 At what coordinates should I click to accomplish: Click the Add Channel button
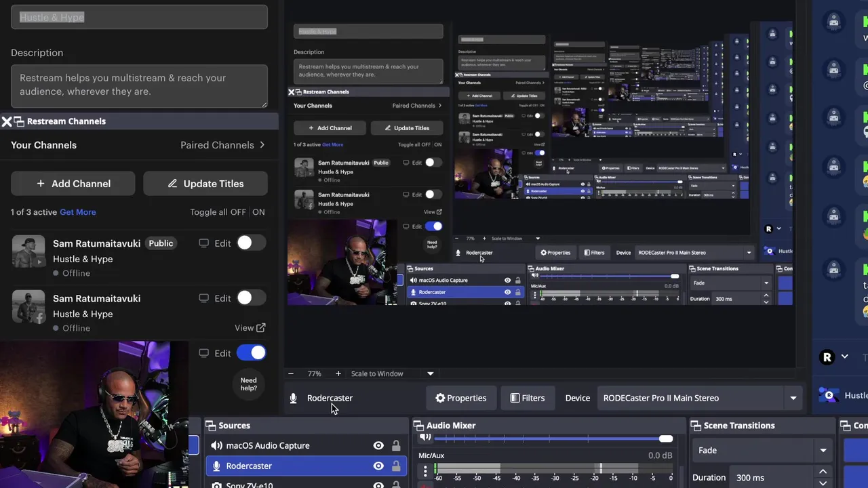point(73,184)
